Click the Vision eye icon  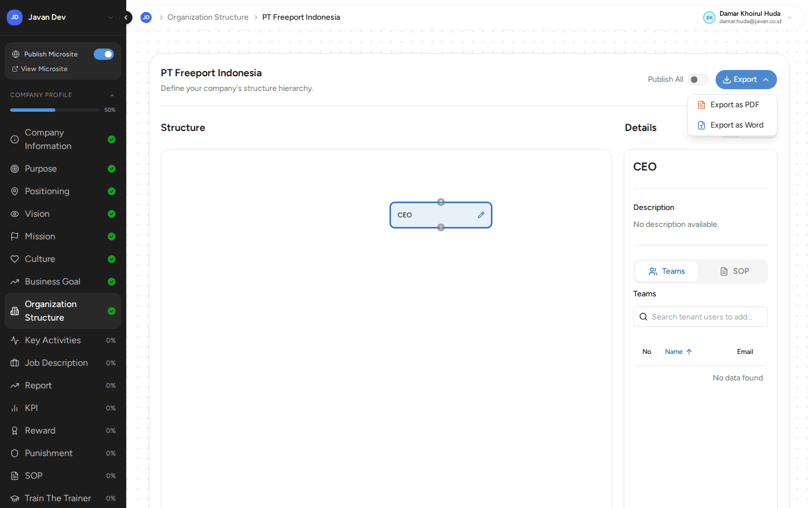tap(15, 214)
